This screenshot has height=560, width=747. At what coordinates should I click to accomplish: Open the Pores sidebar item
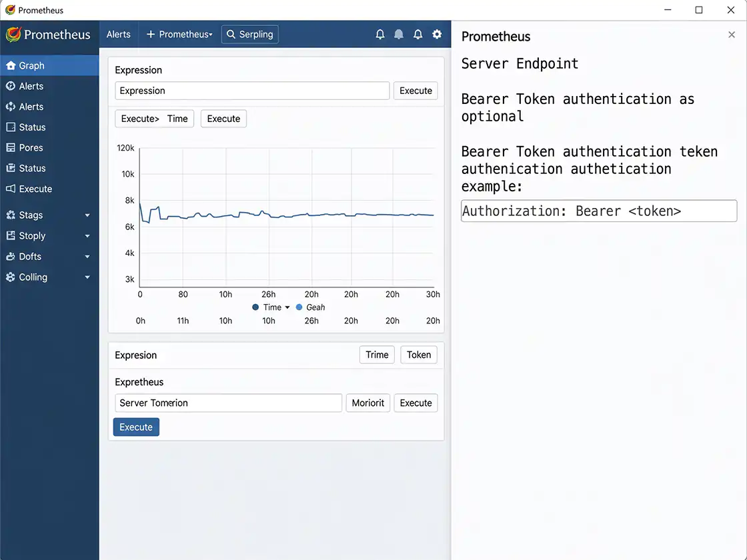(x=49, y=147)
